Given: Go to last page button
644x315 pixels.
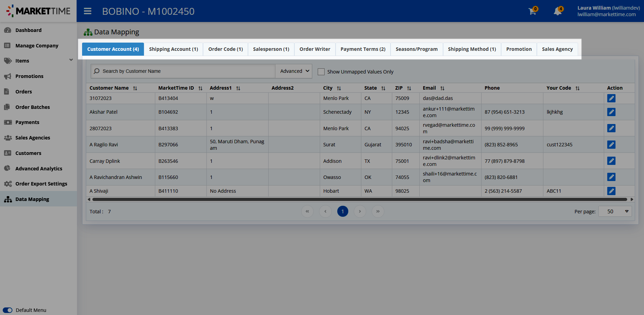Looking at the screenshot, I should (x=378, y=211).
